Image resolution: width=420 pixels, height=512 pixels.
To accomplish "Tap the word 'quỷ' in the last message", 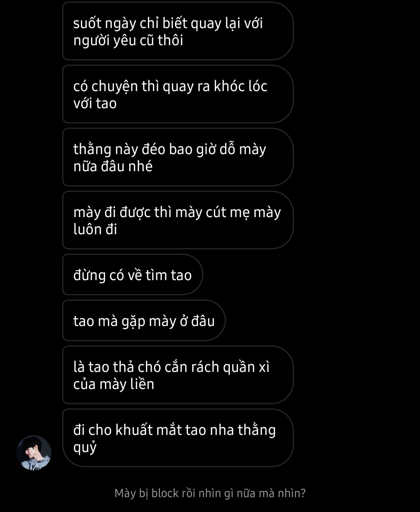I will tap(85, 448).
